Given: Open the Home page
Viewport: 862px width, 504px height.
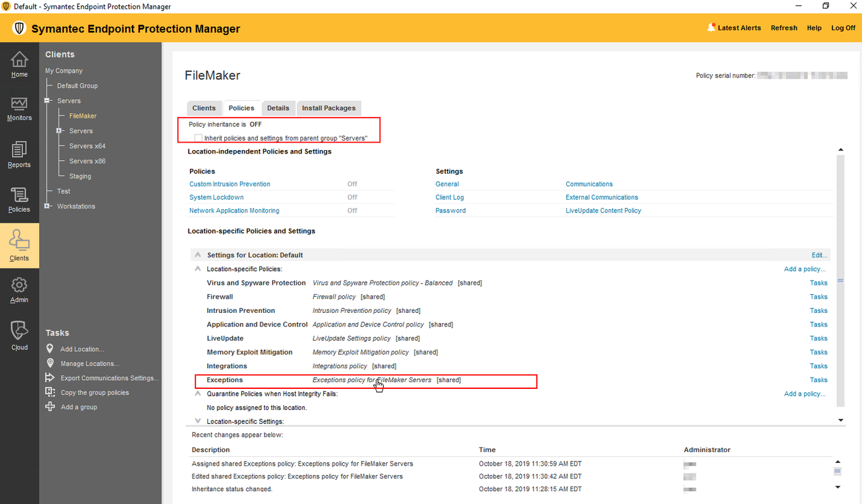Looking at the screenshot, I should 19,64.
